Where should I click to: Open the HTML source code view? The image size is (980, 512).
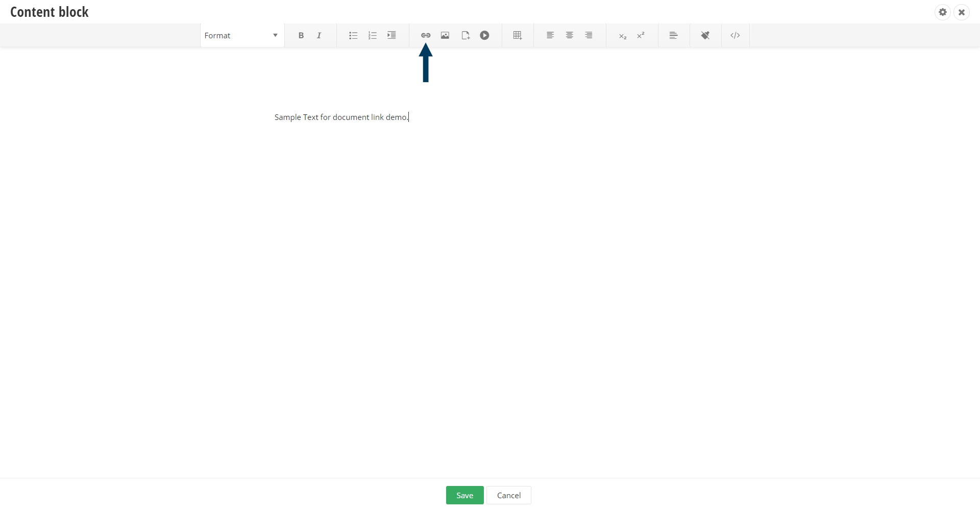pos(735,35)
